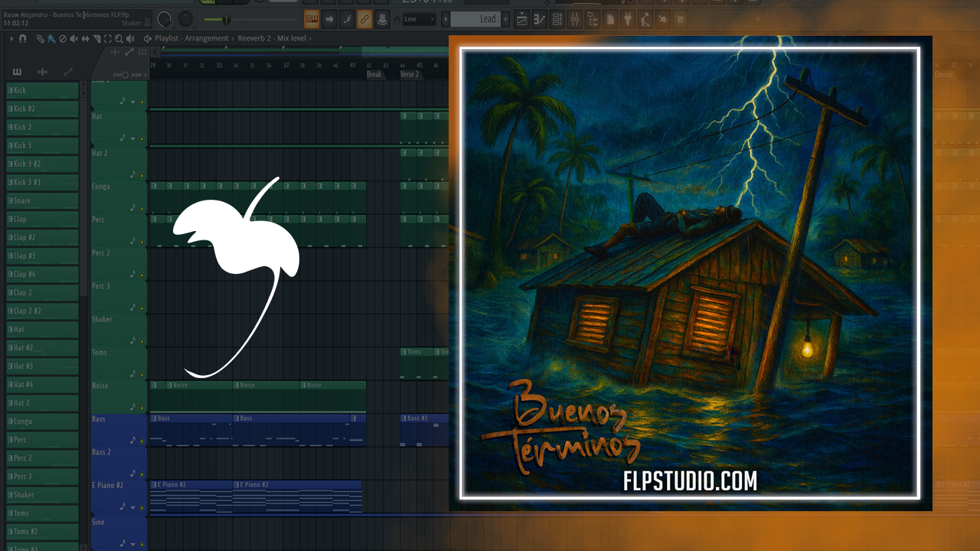The width and height of the screenshot is (980, 551).
Task: Mute the E Piano #2 track
Action: (142, 507)
